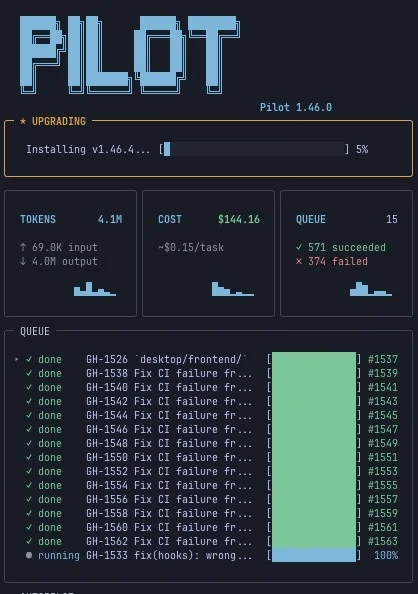418x594 pixels.
Task: Click the done checkmark on GH-1538 row
Action: pos(29,373)
